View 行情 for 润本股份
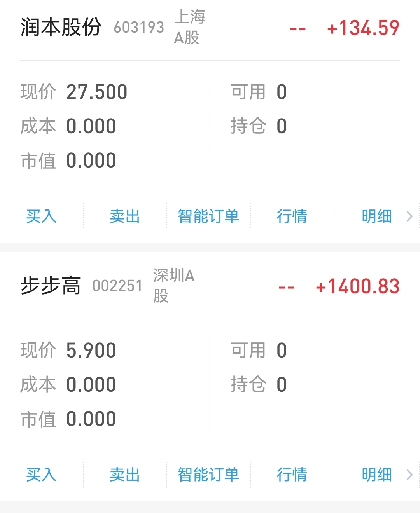 [292, 216]
